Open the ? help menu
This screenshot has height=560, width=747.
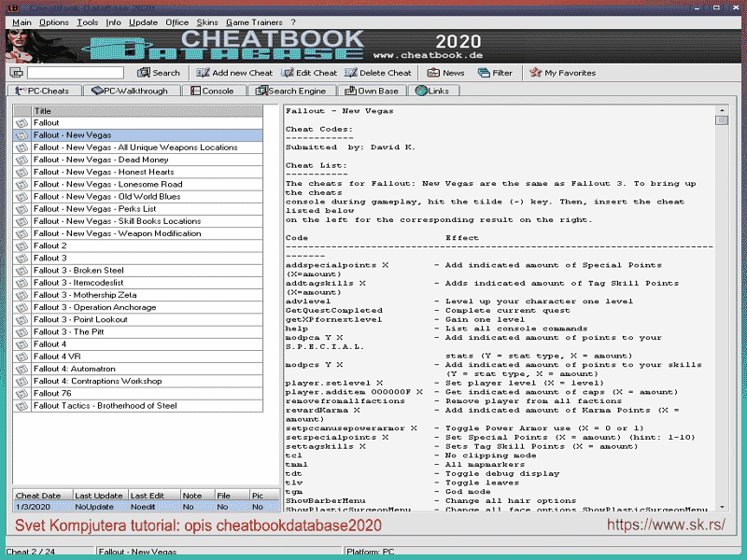[x=293, y=22]
